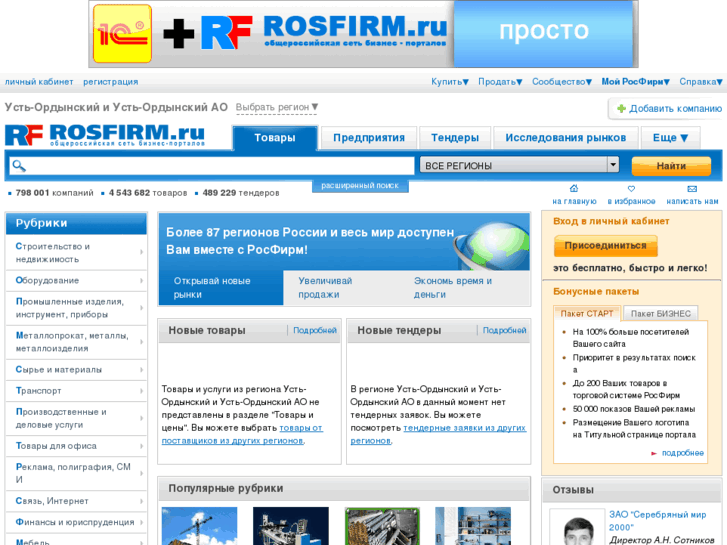Click the orange 'Найти' button
Screen dimensions: 727x545
[x=671, y=166]
